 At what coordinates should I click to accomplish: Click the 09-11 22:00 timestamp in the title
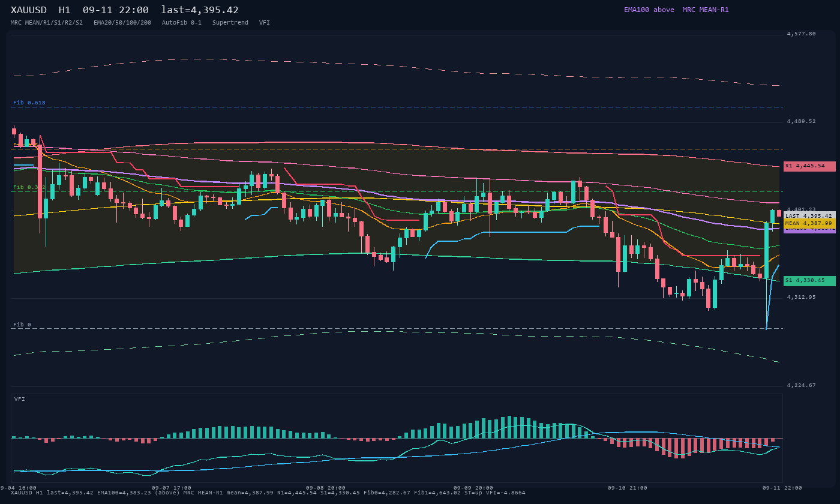point(116,10)
